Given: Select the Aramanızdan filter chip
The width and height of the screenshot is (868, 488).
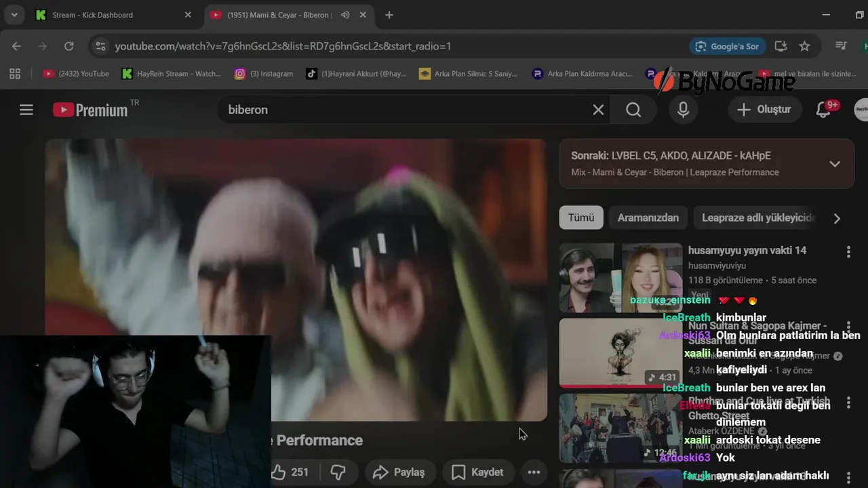Looking at the screenshot, I should tap(648, 218).
